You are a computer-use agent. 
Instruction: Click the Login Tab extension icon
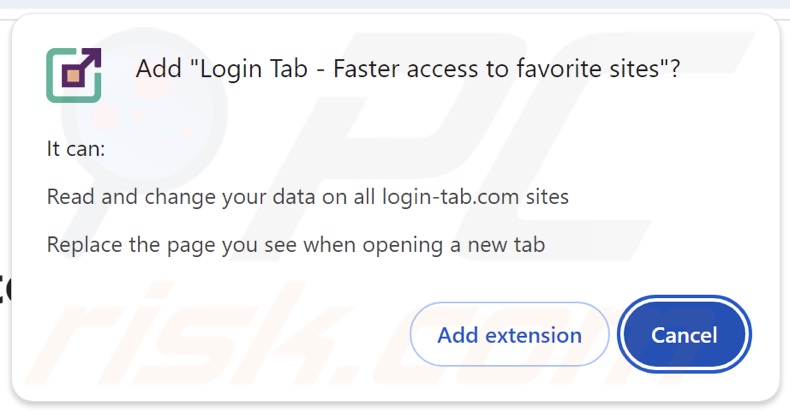73,73
